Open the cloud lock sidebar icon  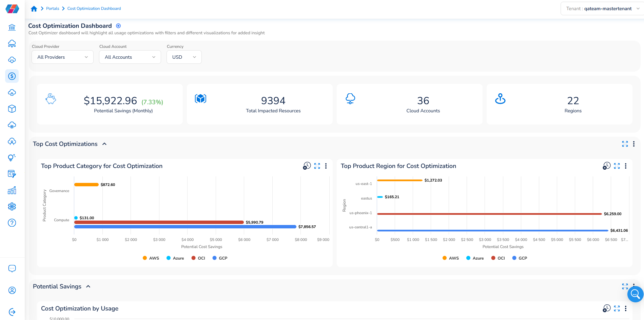tap(12, 92)
